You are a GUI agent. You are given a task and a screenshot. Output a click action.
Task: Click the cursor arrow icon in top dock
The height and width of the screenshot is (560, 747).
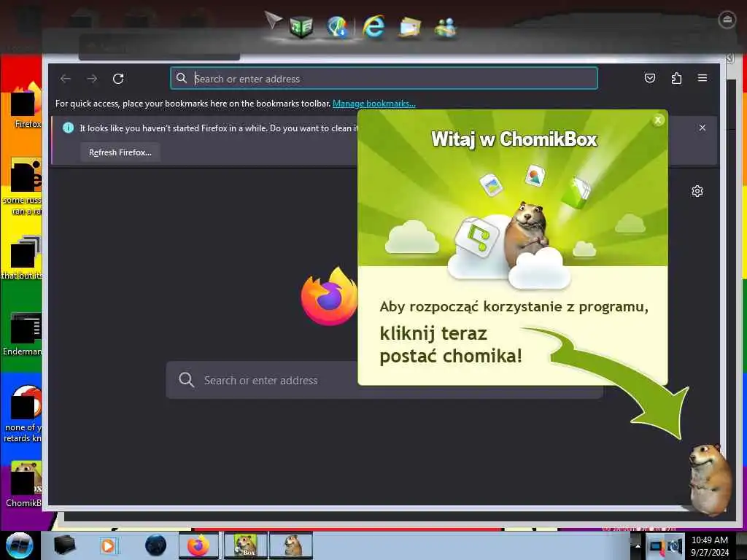click(273, 20)
